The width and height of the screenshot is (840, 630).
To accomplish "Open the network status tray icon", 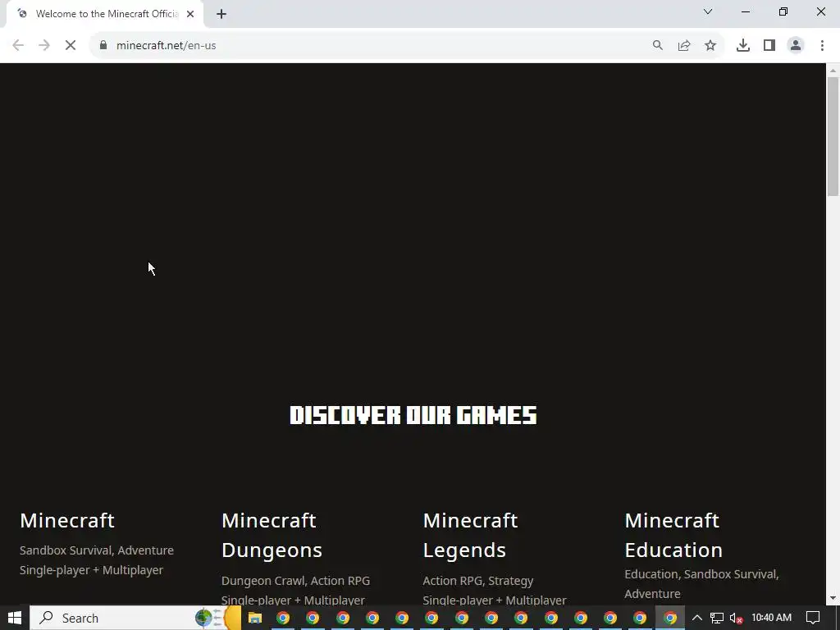I will (x=717, y=618).
